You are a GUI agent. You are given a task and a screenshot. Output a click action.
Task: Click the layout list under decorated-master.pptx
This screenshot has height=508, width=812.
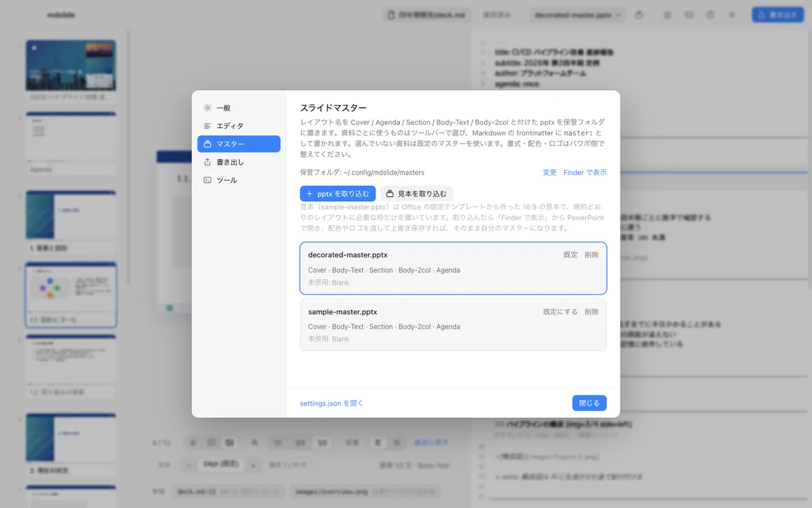384,270
